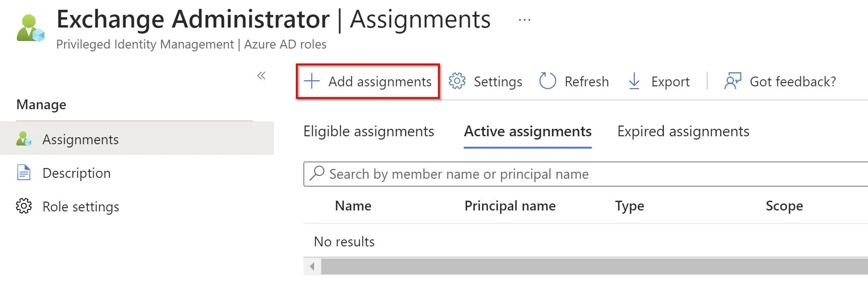Screen dimensions: 868x308
Task: Click the Refresh circular arrow icon
Action: (547, 81)
